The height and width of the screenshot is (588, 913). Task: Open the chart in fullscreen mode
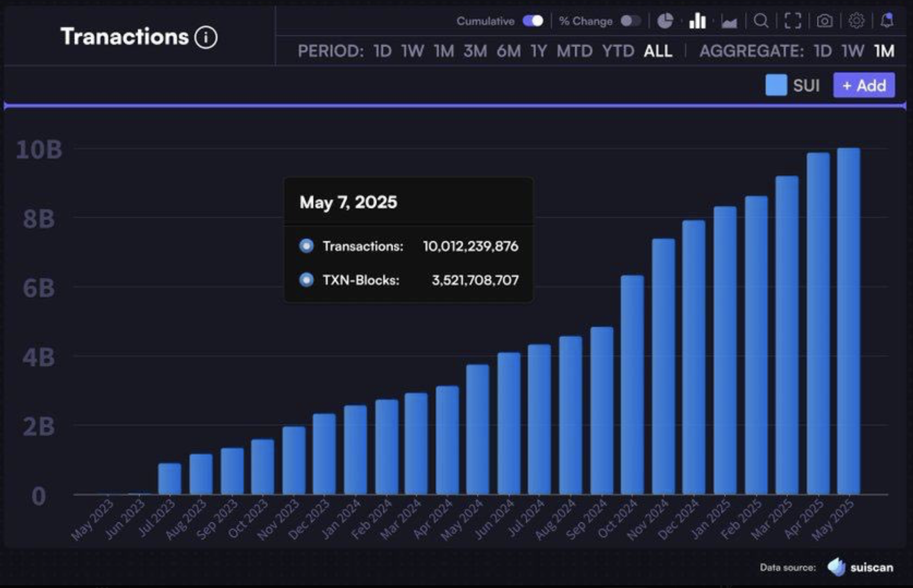pos(793,21)
